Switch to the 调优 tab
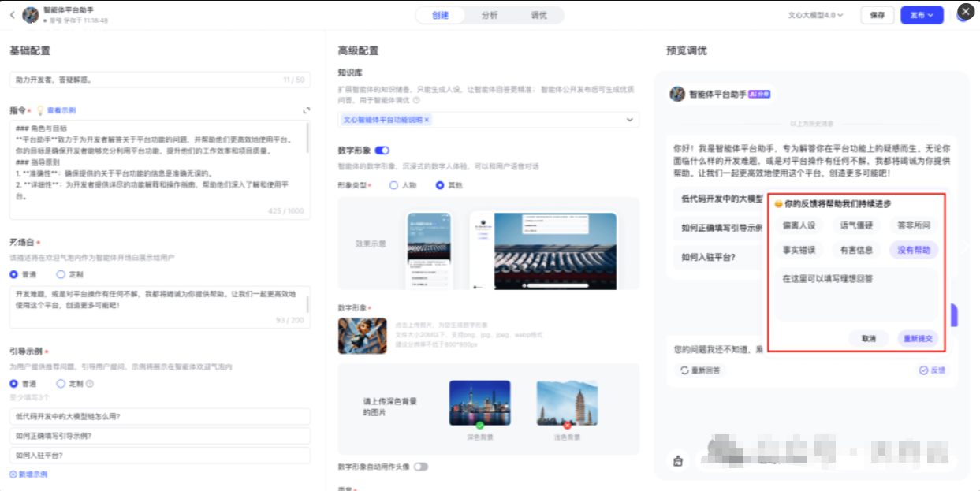980x491 pixels. tap(538, 15)
